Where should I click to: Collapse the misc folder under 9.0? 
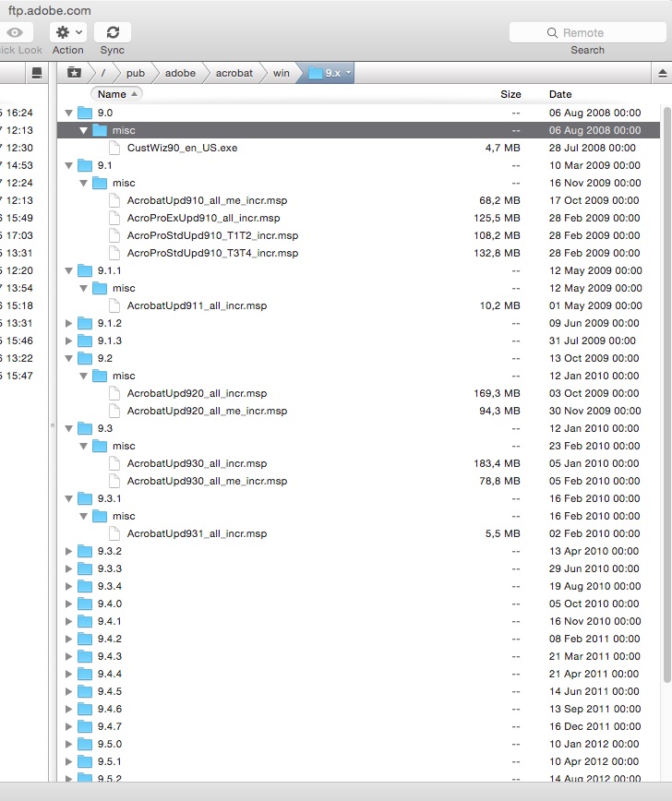tap(84, 130)
